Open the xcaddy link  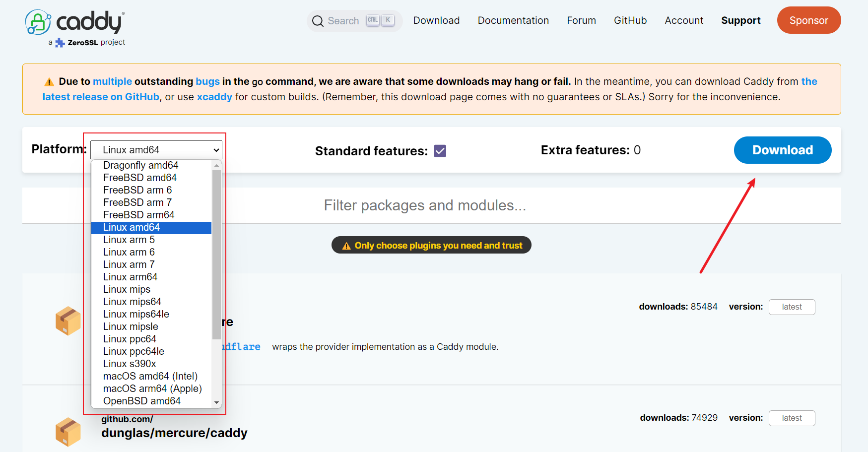point(214,97)
